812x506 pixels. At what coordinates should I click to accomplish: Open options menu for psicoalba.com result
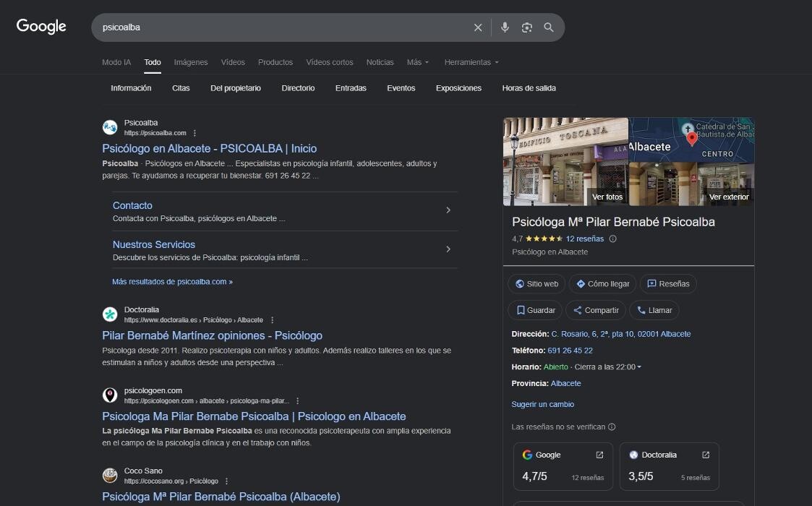(x=195, y=133)
